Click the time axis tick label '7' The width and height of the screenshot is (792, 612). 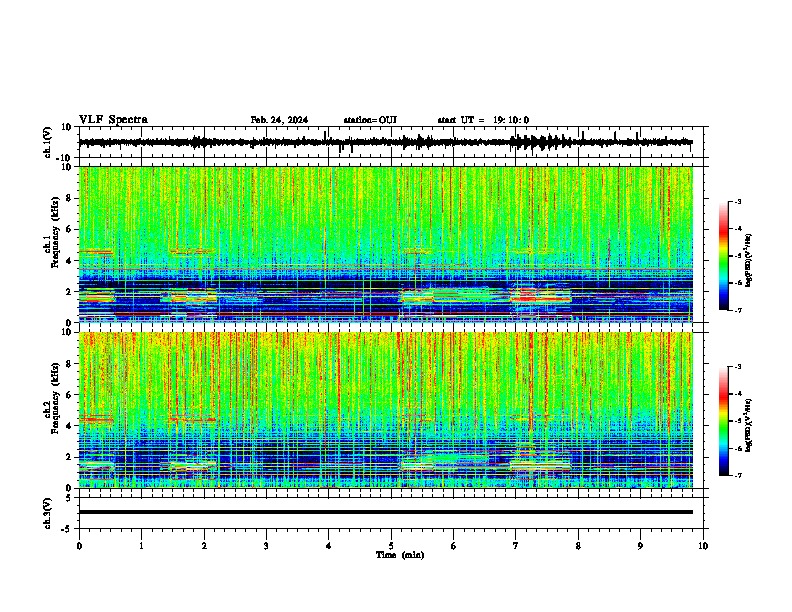click(x=516, y=546)
